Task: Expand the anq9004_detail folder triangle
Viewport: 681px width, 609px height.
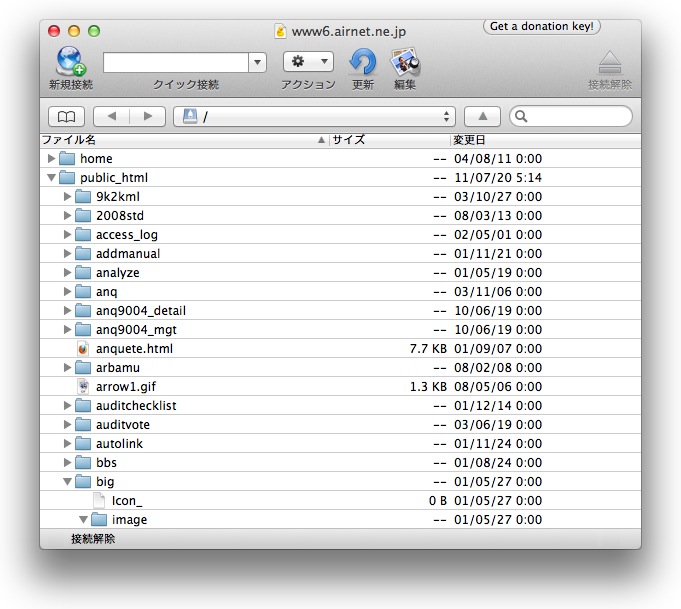Action: click(x=67, y=311)
